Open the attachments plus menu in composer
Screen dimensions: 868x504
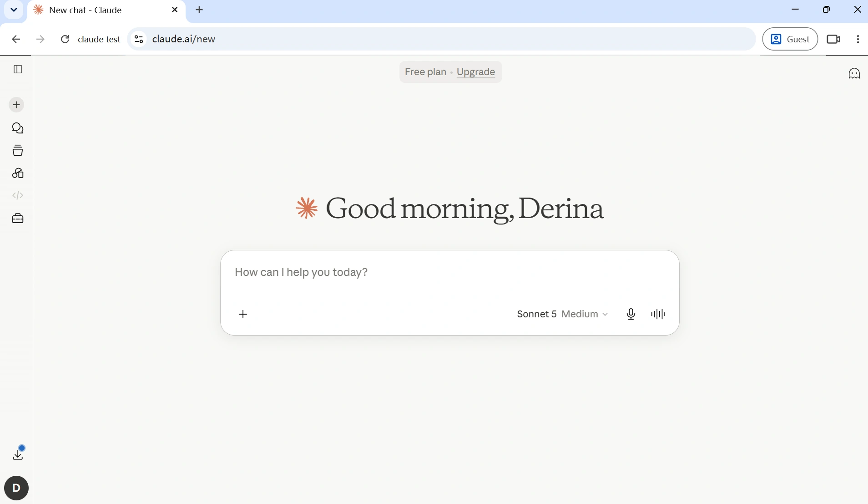point(243,314)
